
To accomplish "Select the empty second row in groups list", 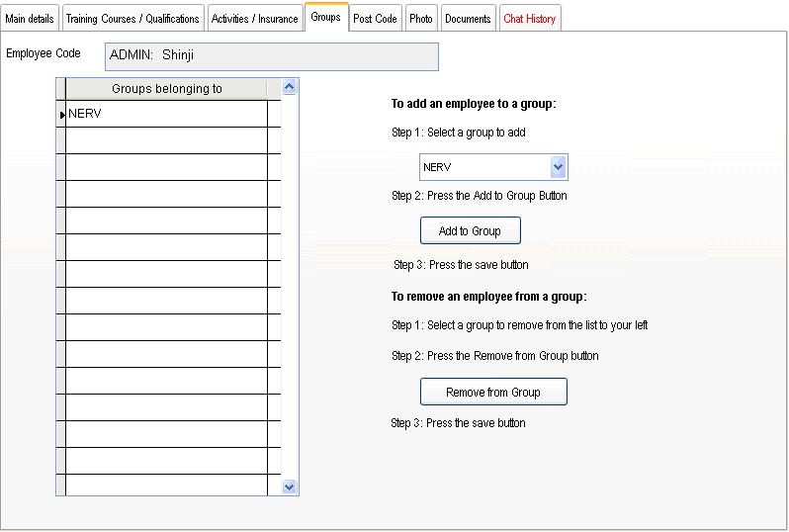I will coord(165,140).
